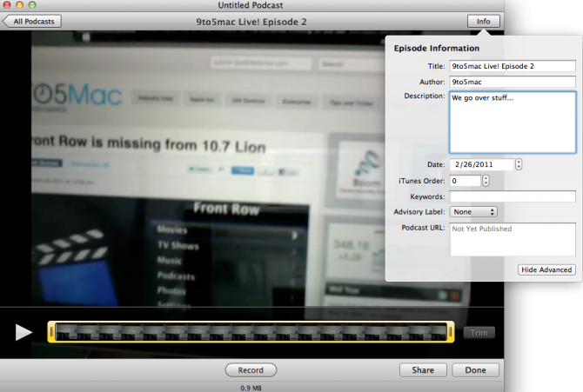Play the podcast episode video
Image resolution: width=583 pixels, height=392 pixels.
click(24, 332)
